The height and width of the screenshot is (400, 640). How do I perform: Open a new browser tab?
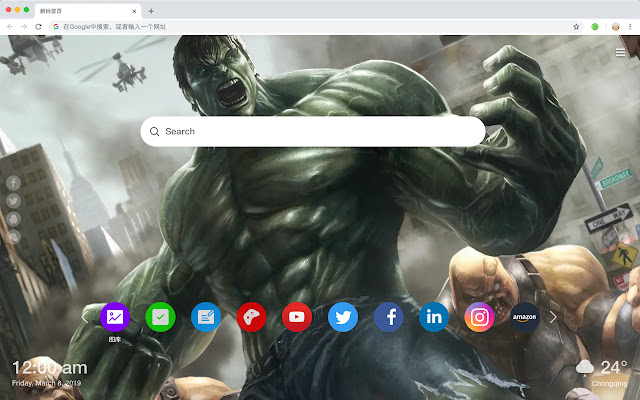tap(151, 11)
